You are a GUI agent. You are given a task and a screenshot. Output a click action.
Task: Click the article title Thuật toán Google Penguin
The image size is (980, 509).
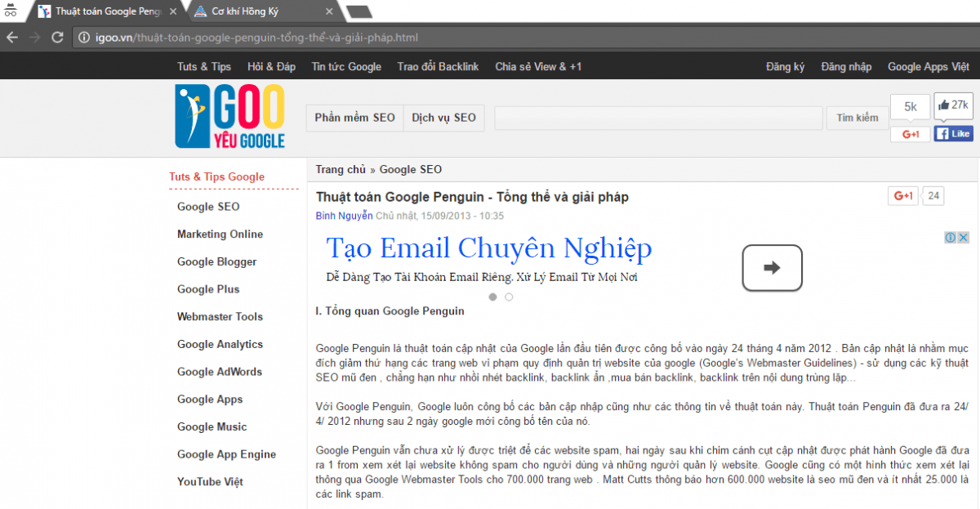coord(472,197)
